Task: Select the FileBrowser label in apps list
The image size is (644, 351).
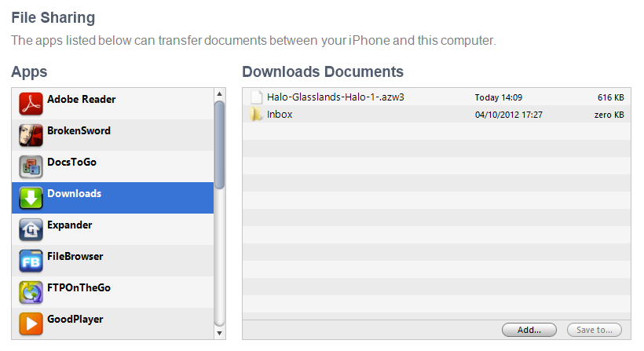Action: (x=75, y=257)
